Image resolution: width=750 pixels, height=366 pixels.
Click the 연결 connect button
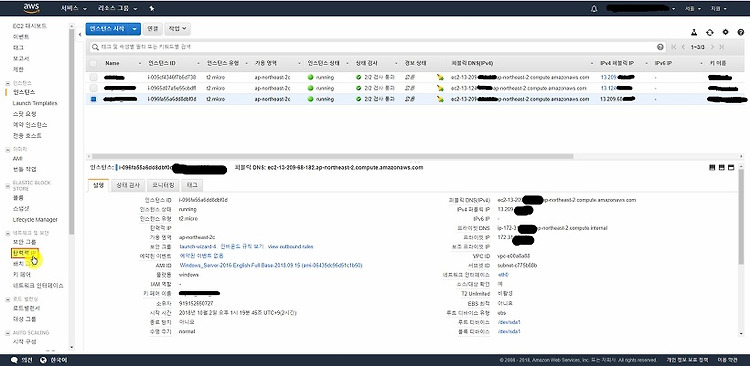(153, 29)
